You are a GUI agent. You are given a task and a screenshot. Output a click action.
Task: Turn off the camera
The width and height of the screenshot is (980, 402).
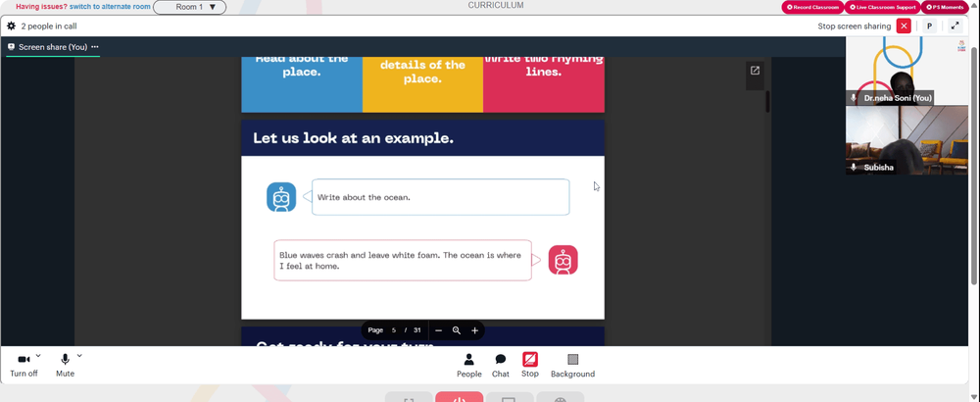pyautogui.click(x=24, y=366)
